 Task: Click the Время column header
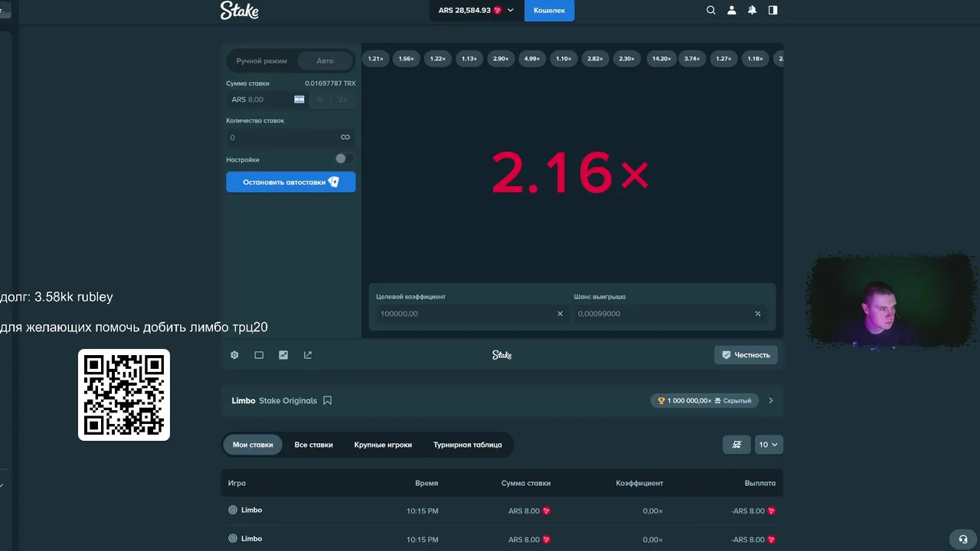[x=426, y=484]
